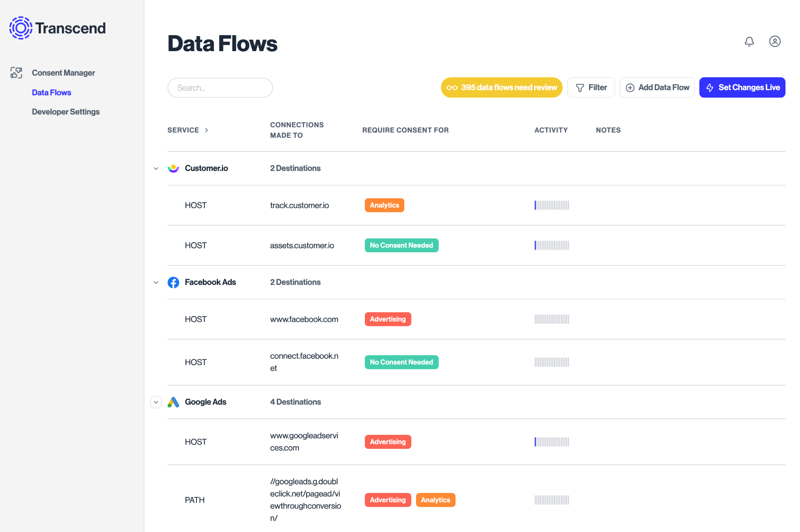Collapse the Google Ads service group
The image size is (800, 532).
[x=156, y=402]
